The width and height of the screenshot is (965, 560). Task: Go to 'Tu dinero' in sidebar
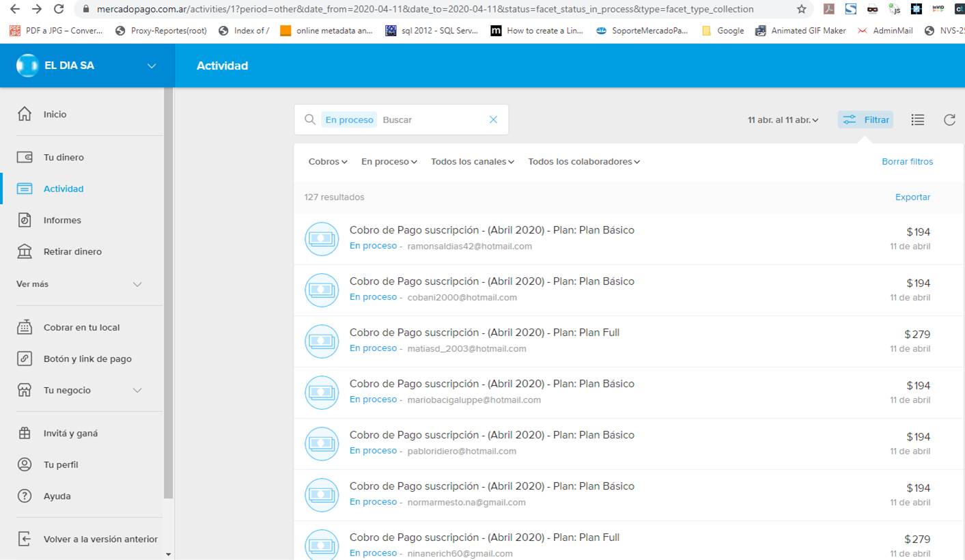[64, 158]
